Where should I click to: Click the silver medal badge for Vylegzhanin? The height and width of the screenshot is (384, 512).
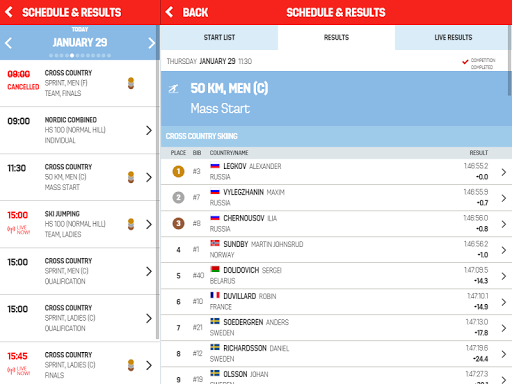point(178,197)
